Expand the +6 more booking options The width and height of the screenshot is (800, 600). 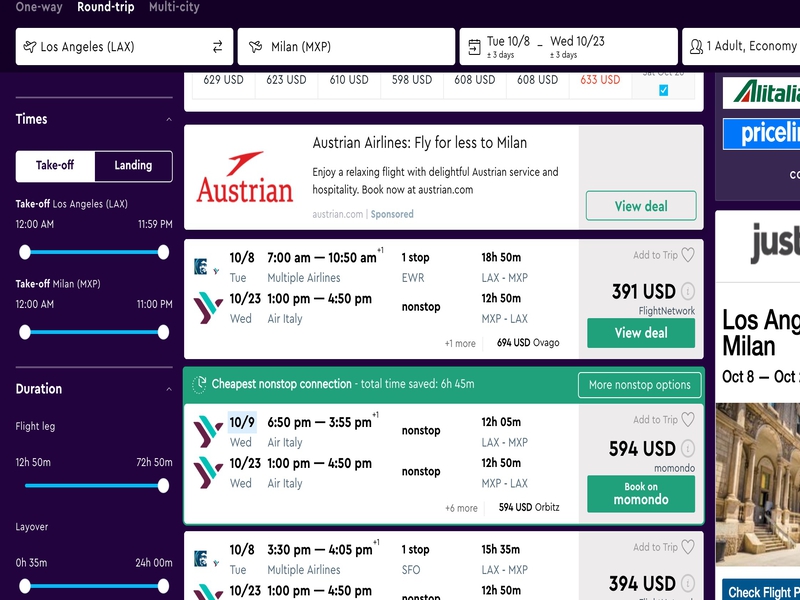pyautogui.click(x=461, y=508)
